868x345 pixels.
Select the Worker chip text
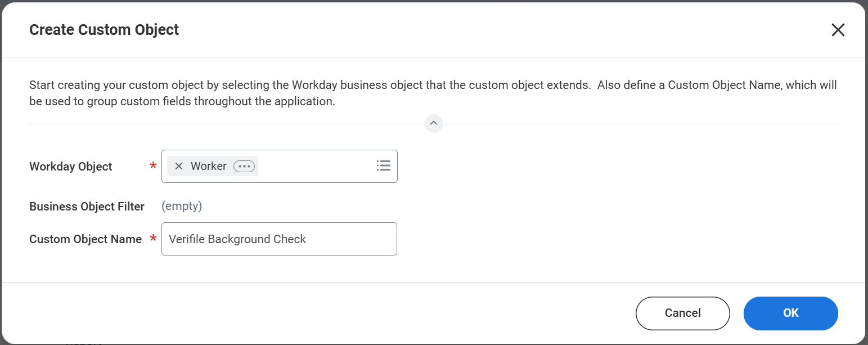click(x=209, y=166)
